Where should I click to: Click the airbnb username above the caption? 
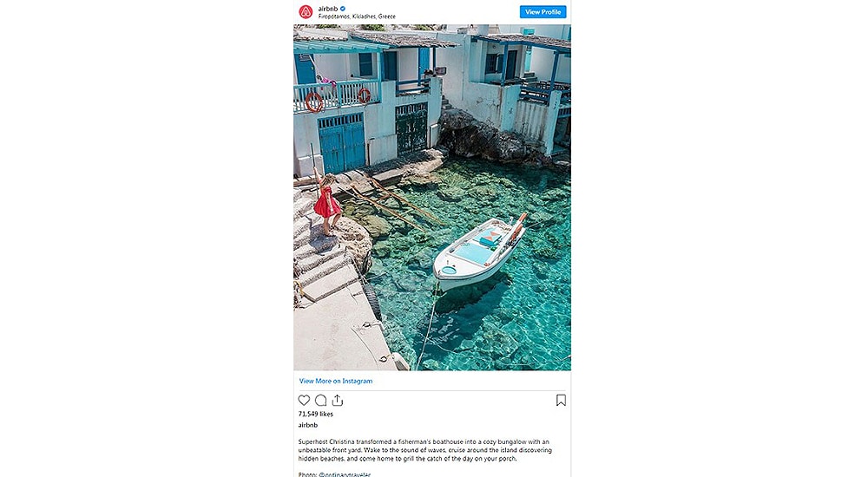click(307, 426)
